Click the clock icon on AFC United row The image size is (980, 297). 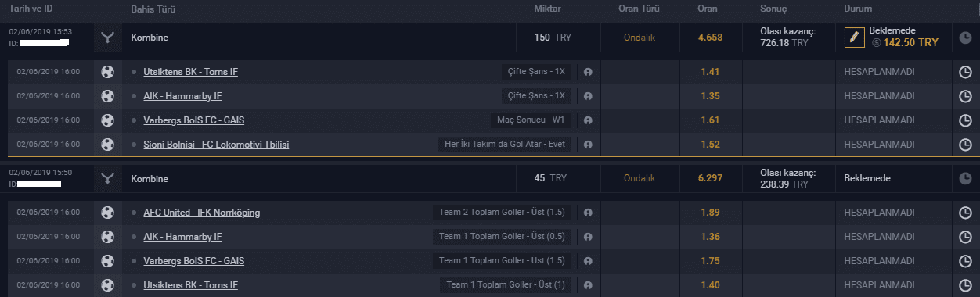(x=965, y=213)
